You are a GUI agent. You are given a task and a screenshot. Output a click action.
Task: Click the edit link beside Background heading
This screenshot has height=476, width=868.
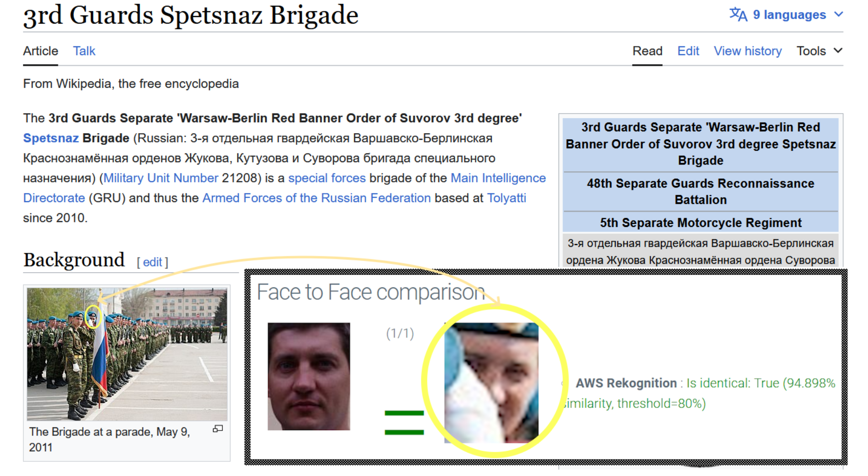pyautogui.click(x=152, y=262)
